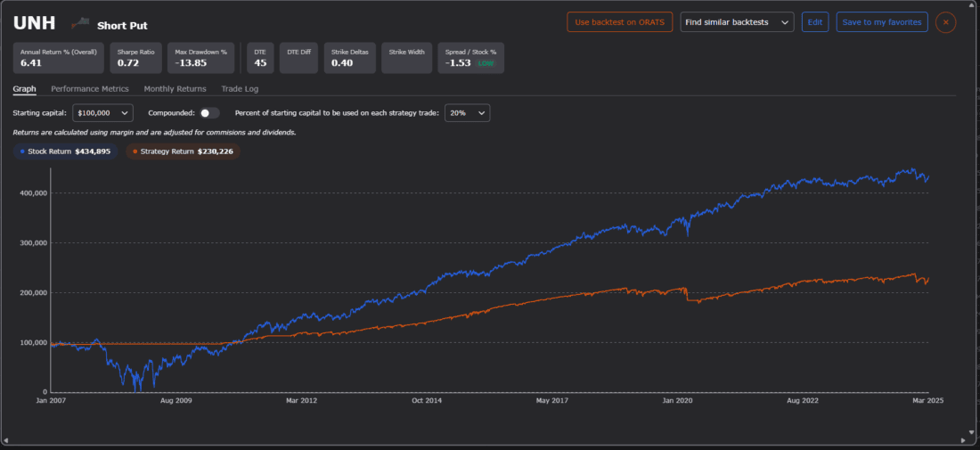980x450 pixels.
Task: Click Use backtest on ORATS button
Action: click(619, 22)
